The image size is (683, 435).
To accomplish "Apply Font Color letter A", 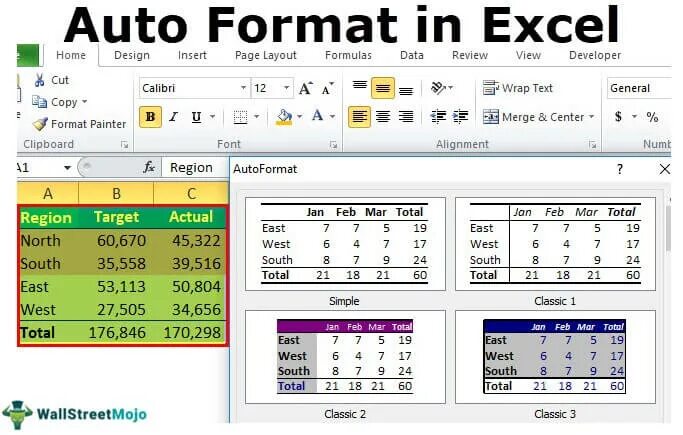I will pos(318,116).
